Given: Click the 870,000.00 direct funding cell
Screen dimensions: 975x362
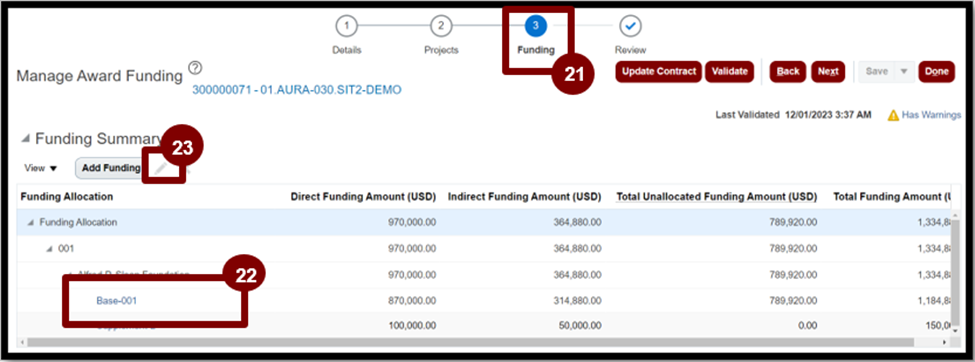Looking at the screenshot, I should pos(411,300).
